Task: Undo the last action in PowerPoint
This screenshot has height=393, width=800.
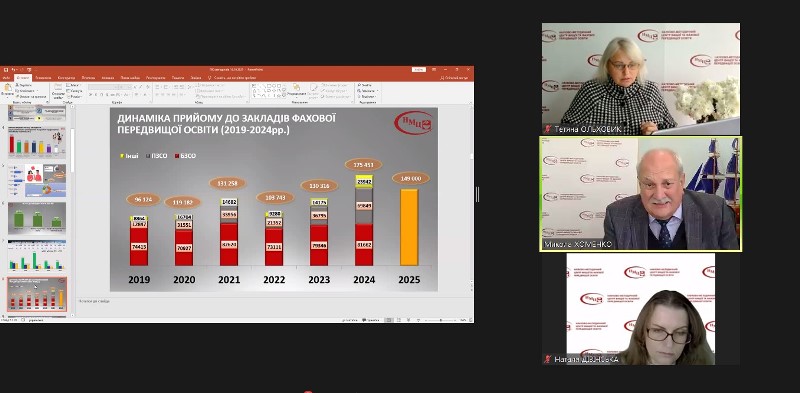Action: [14, 70]
